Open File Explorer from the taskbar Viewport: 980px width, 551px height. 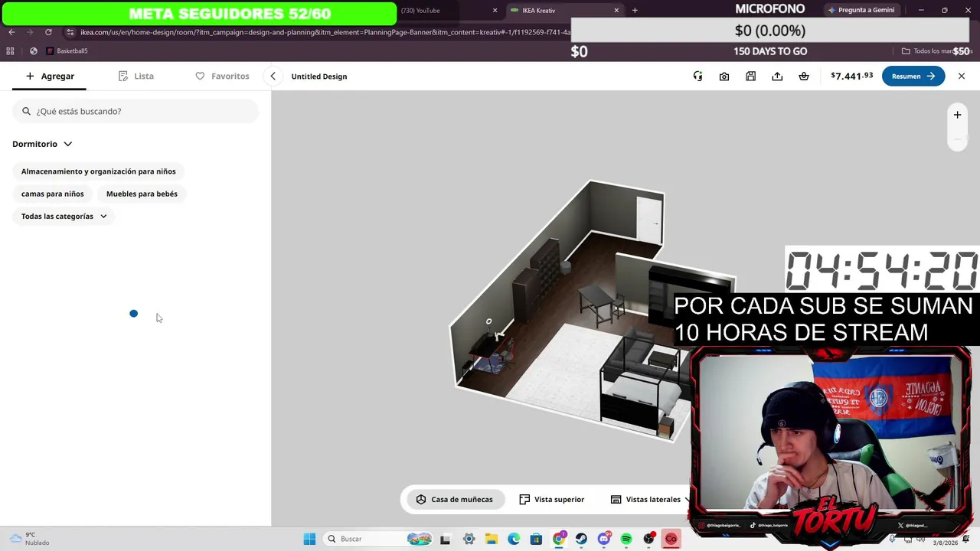pos(492,539)
